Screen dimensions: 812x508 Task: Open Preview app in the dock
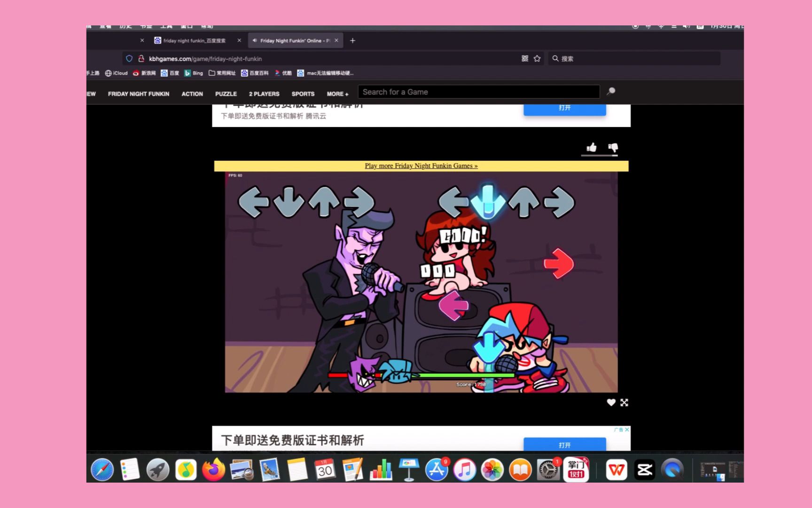242,469
